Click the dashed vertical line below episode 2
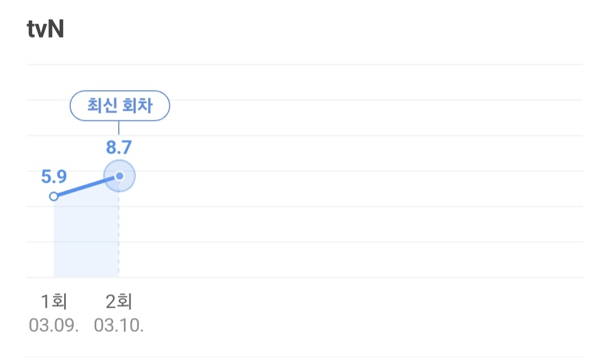The height and width of the screenshot is (364, 608). point(119,236)
